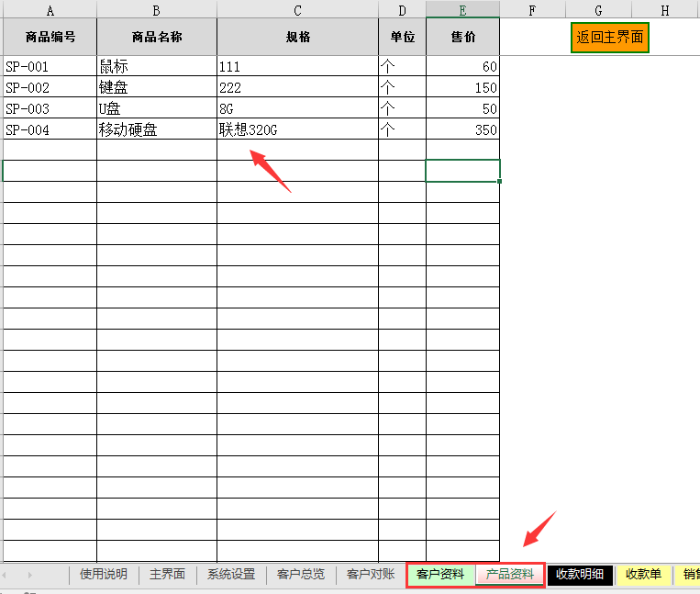Select cell containing SP-001

coord(50,66)
